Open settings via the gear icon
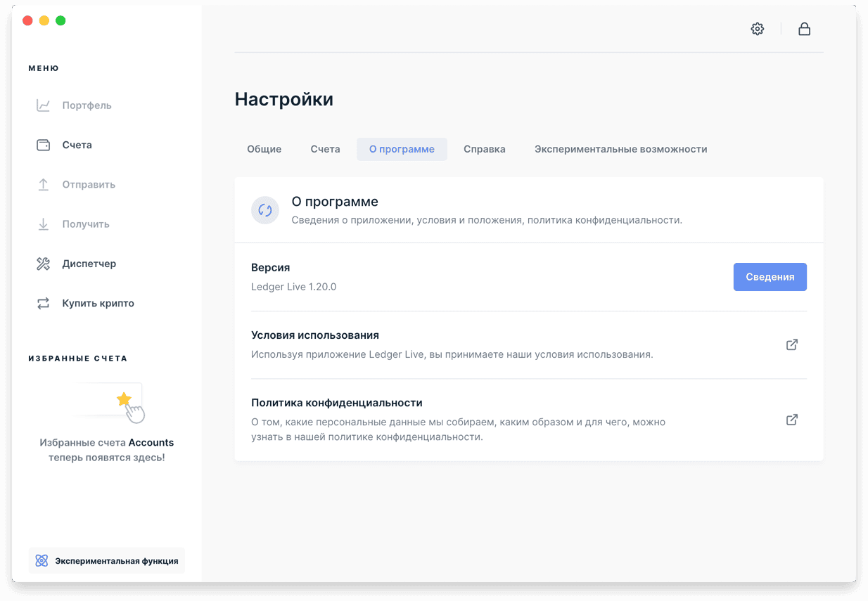This screenshot has height=601, width=868. point(757,29)
